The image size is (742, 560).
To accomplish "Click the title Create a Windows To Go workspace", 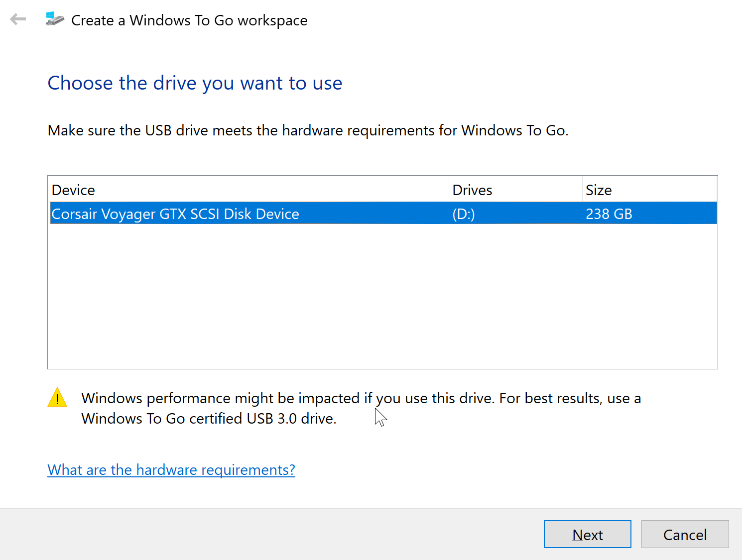I will pyautogui.click(x=189, y=20).
